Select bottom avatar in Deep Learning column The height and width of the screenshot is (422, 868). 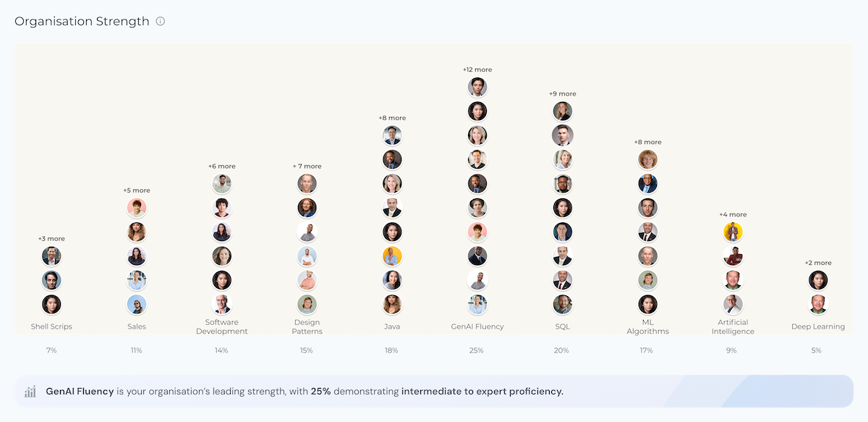(818, 304)
